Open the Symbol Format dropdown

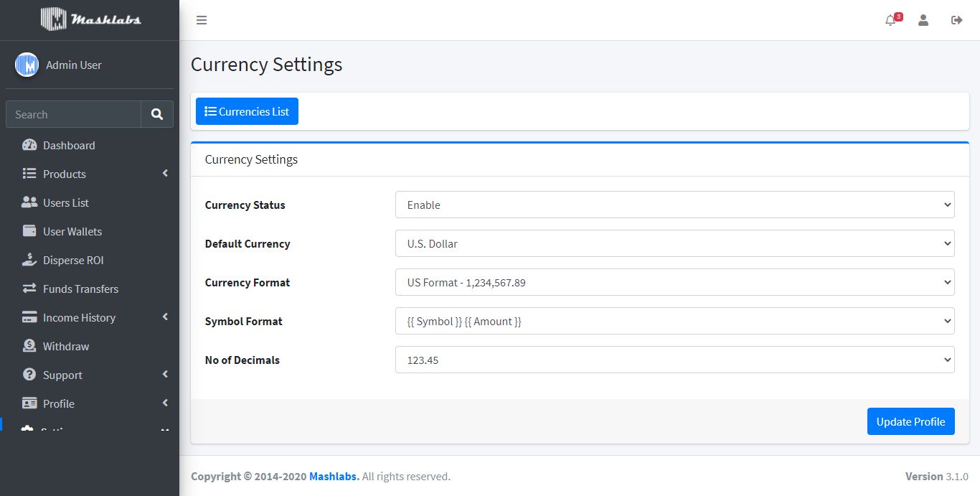[x=674, y=321]
